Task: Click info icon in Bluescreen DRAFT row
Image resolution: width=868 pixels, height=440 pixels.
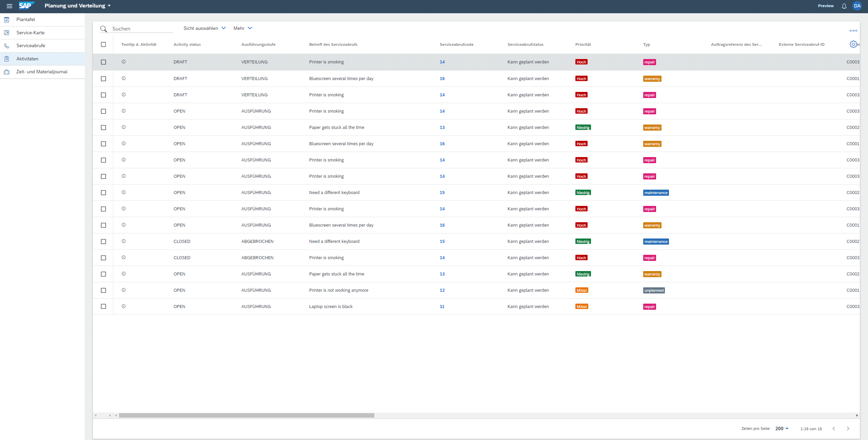Action: [x=123, y=78]
